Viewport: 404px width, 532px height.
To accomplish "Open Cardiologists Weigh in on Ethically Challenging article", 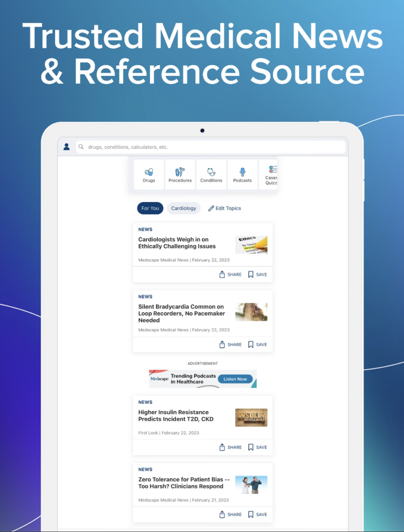I will 177,243.
